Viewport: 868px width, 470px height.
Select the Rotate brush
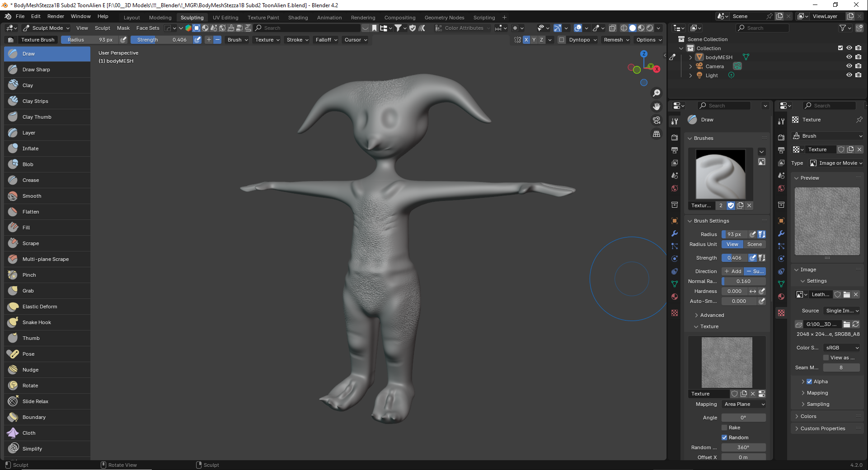(x=47, y=386)
